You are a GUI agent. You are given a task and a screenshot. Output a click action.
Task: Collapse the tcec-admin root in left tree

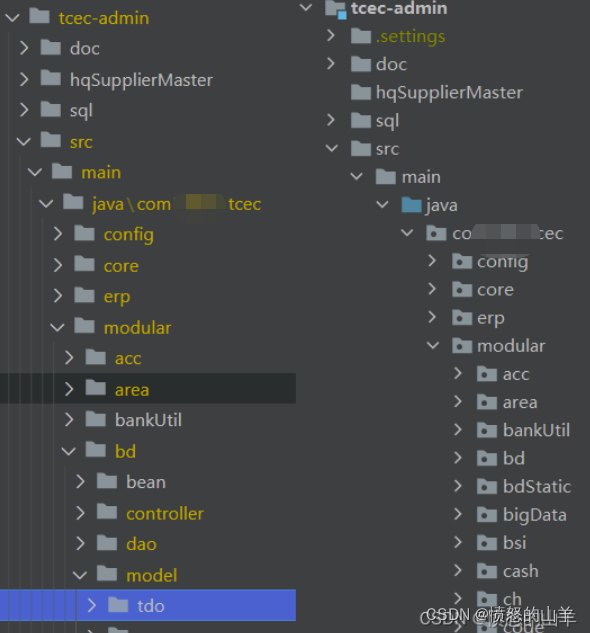tap(13, 18)
